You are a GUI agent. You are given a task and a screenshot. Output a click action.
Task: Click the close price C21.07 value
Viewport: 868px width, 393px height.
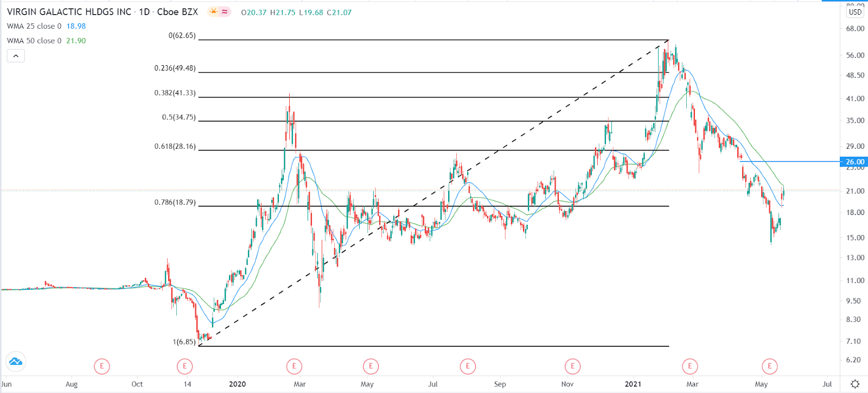tap(339, 12)
